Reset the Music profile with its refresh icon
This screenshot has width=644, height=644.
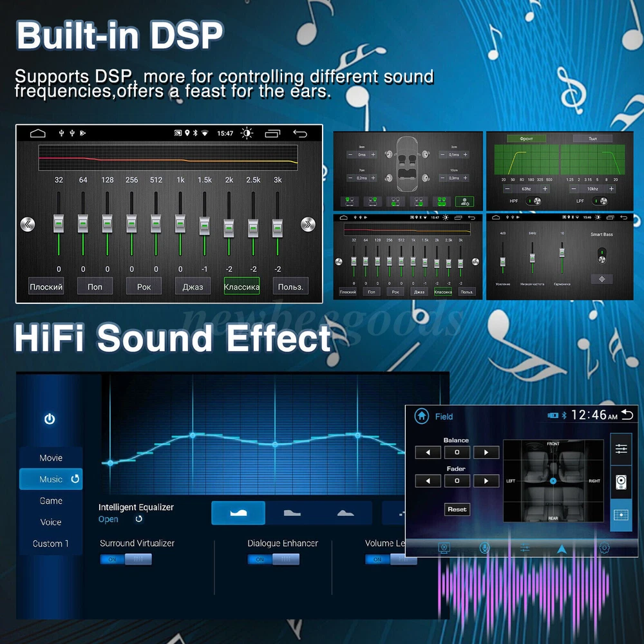(75, 479)
